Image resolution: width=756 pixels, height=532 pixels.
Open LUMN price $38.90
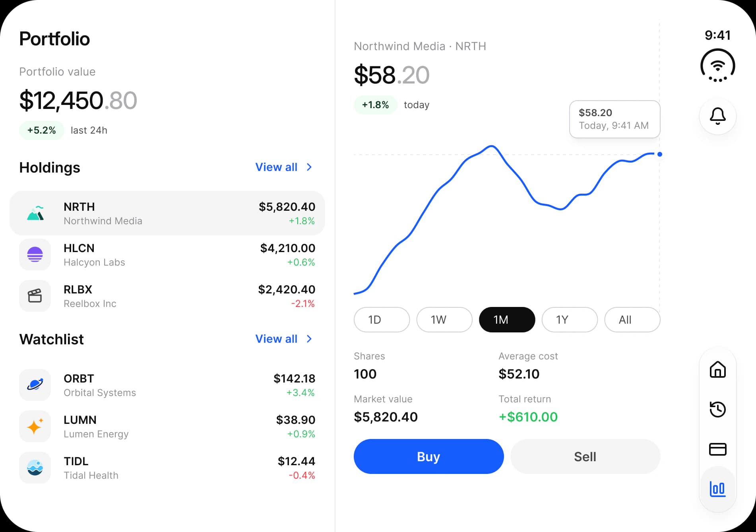[296, 420]
